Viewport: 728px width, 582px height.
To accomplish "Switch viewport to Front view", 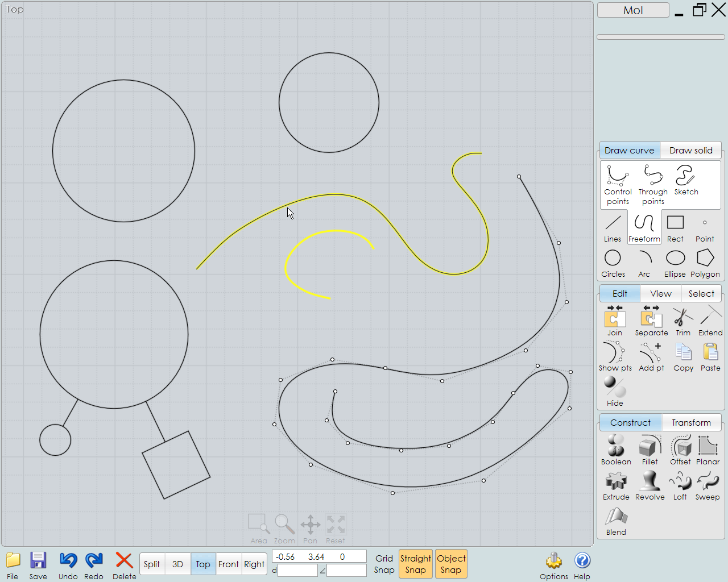I will pyautogui.click(x=228, y=564).
